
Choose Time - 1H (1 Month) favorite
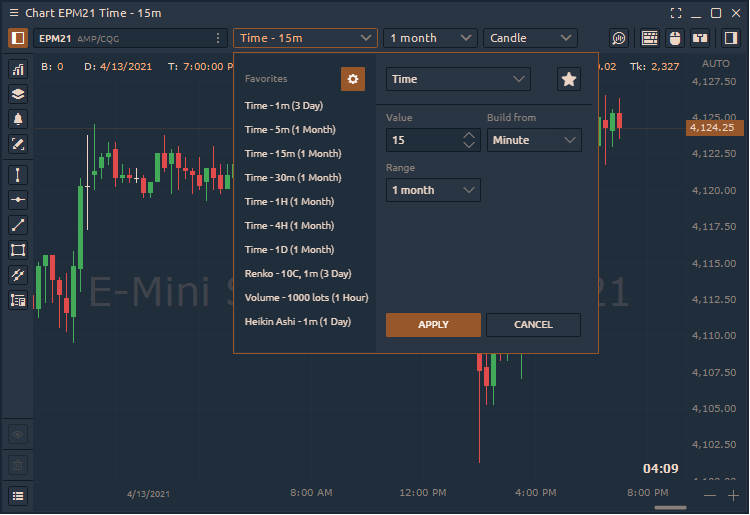click(289, 201)
